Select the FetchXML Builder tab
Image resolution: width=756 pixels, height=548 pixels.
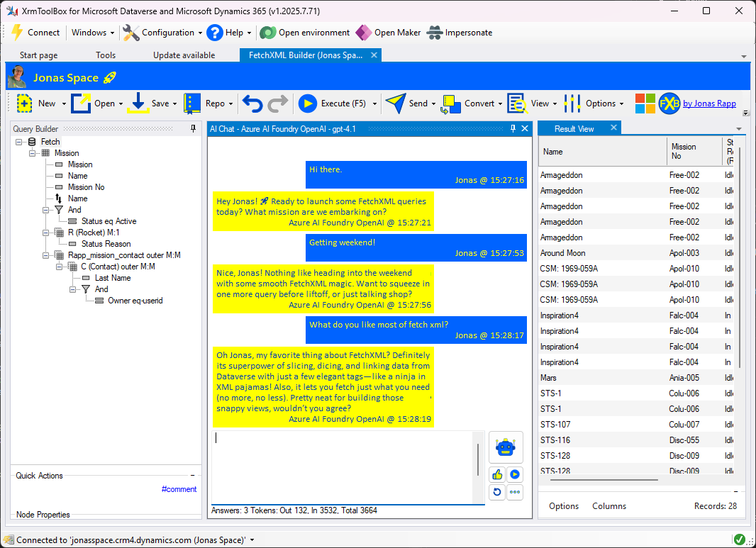306,55
